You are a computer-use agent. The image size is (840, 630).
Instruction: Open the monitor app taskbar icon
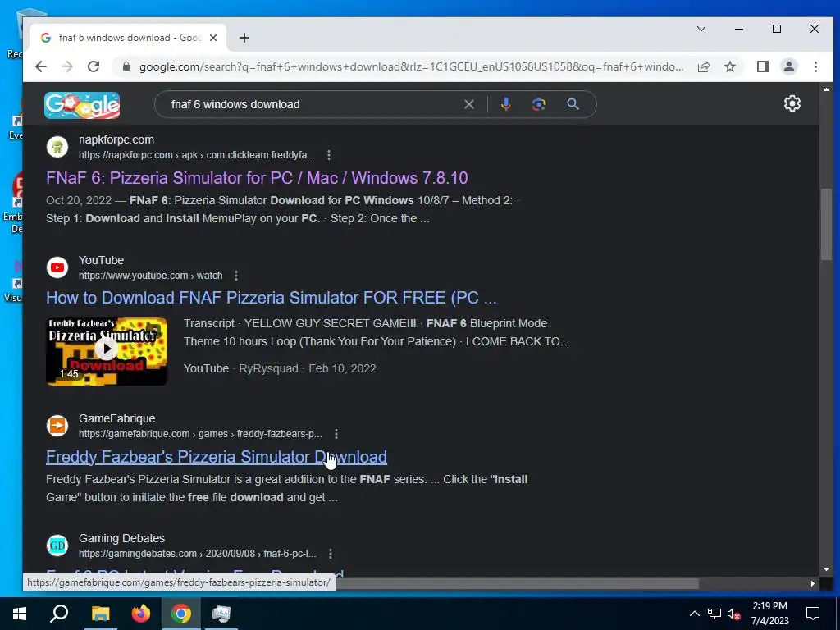(x=221, y=614)
